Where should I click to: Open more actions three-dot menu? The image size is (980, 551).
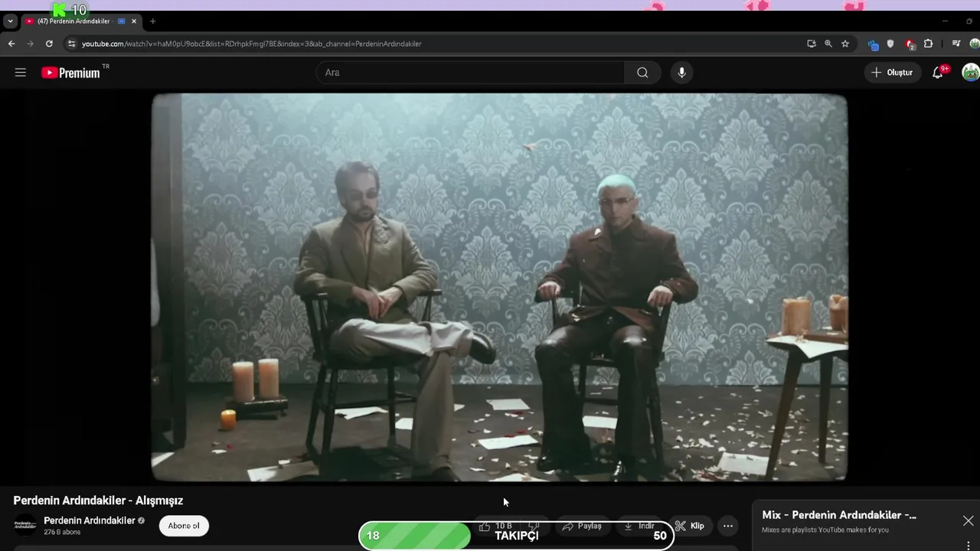click(x=728, y=526)
